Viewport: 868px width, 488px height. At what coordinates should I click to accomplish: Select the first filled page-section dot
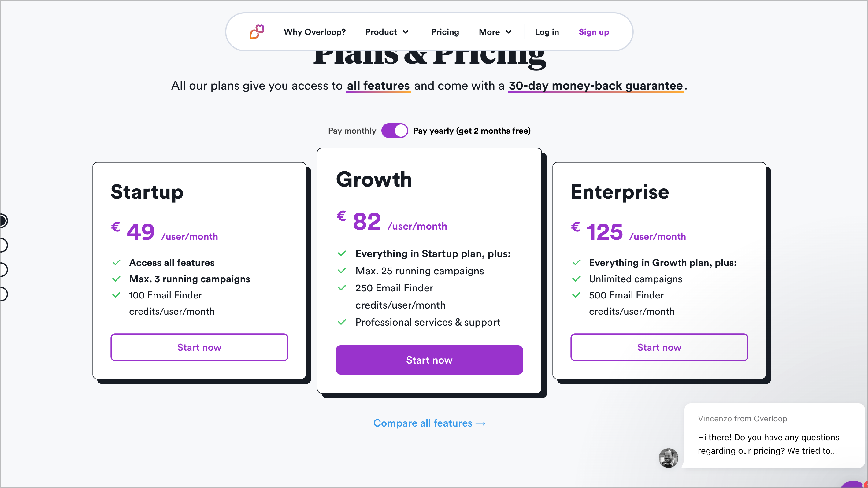pyautogui.click(x=3, y=220)
